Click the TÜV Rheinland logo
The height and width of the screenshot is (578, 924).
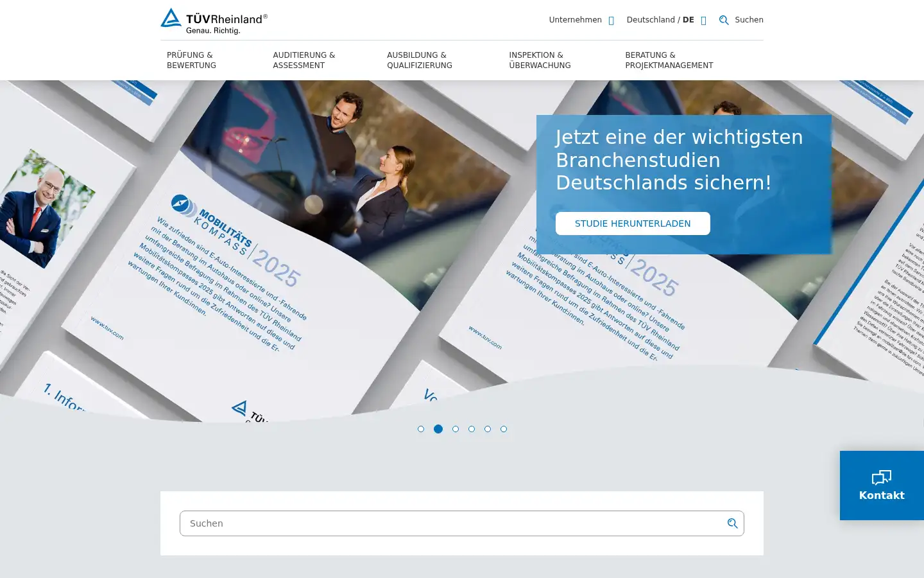[214, 21]
